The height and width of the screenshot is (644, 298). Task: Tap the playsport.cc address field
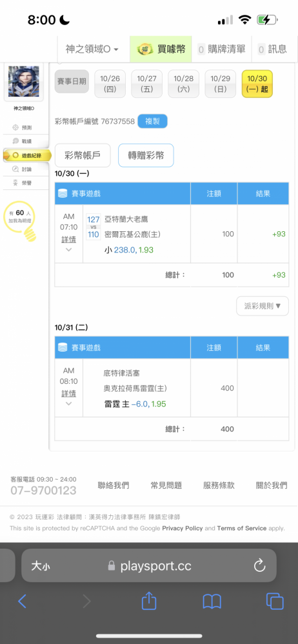[x=149, y=565]
